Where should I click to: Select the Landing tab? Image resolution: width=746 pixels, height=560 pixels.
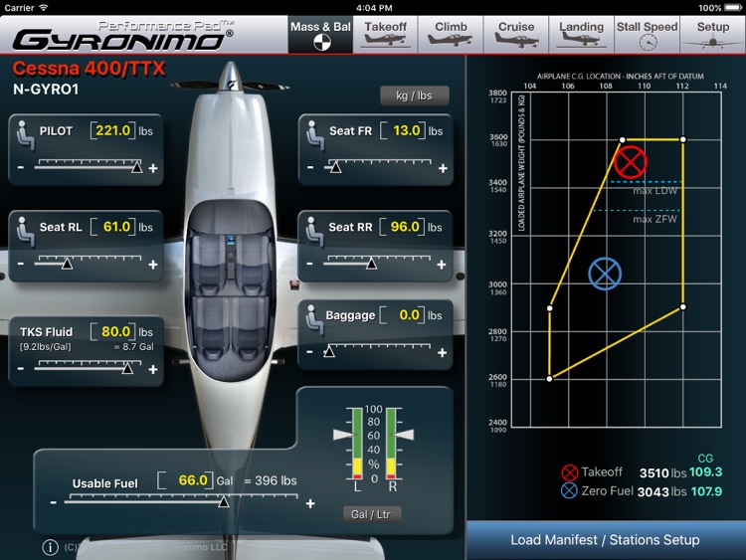tap(582, 35)
